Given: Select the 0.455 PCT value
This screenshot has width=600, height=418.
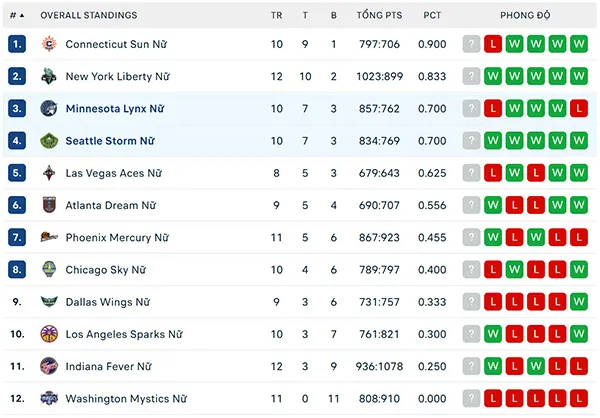Looking at the screenshot, I should [x=432, y=237].
